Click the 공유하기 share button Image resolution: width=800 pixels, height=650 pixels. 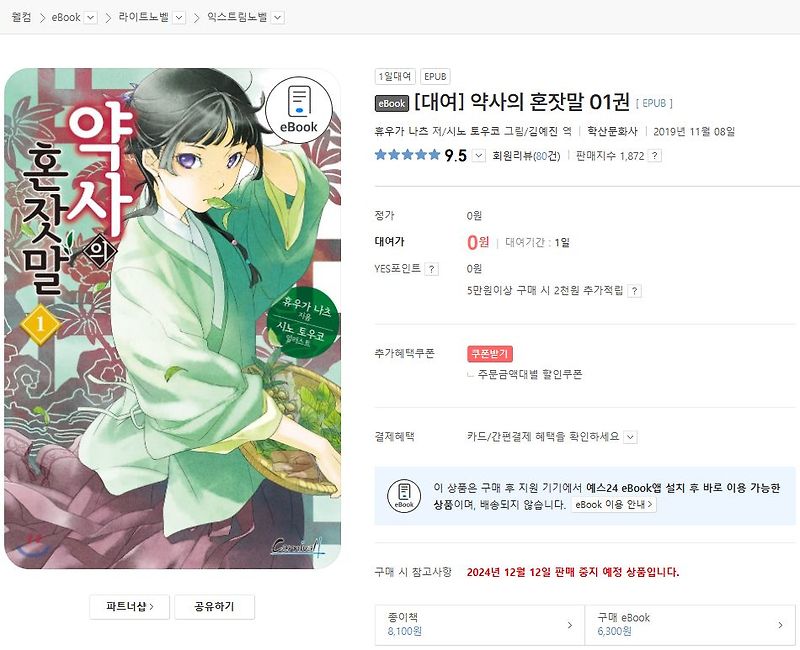point(214,607)
